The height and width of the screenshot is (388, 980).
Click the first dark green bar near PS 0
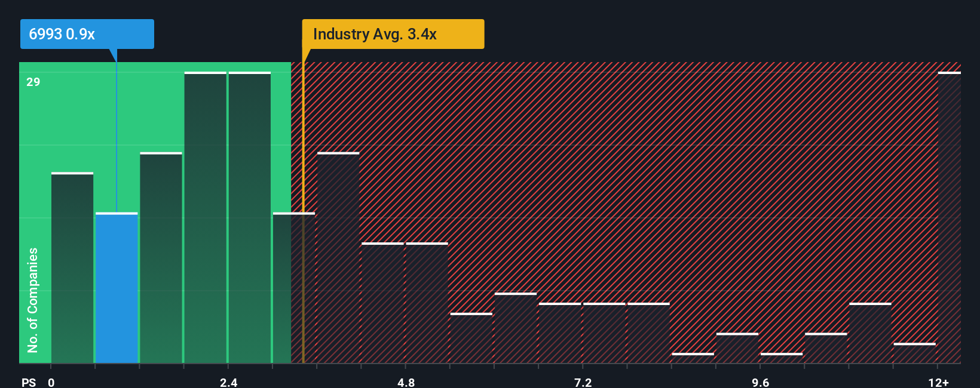pos(72,267)
